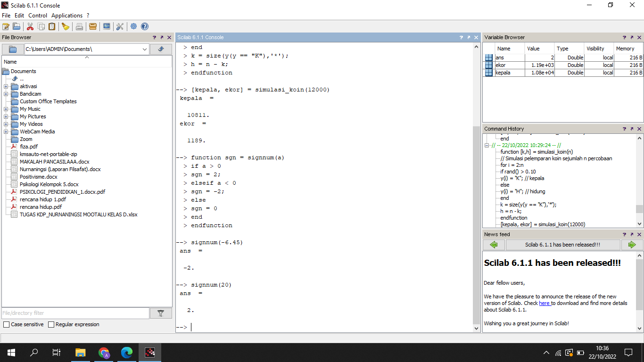
Task: Open Microsoft Edge from taskbar
Action: click(x=127, y=352)
